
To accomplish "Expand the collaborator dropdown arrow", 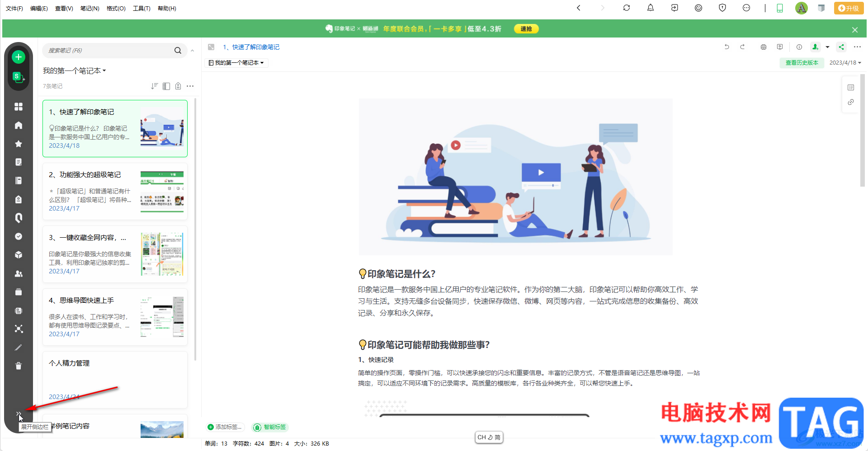I will point(828,47).
